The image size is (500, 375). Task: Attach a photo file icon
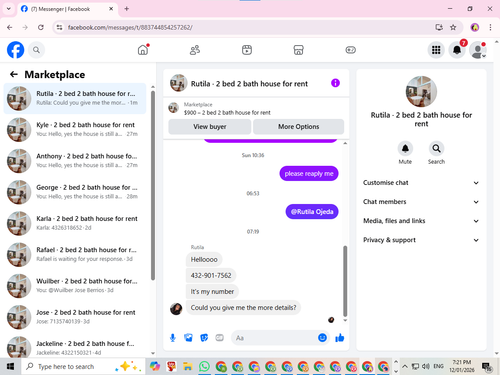188,338
